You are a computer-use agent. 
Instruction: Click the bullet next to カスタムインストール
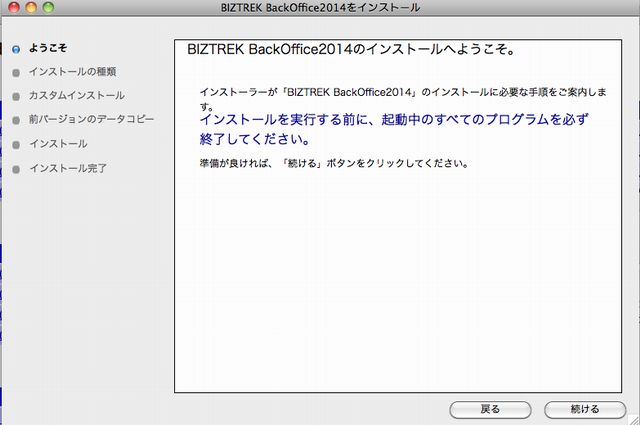coord(15,96)
